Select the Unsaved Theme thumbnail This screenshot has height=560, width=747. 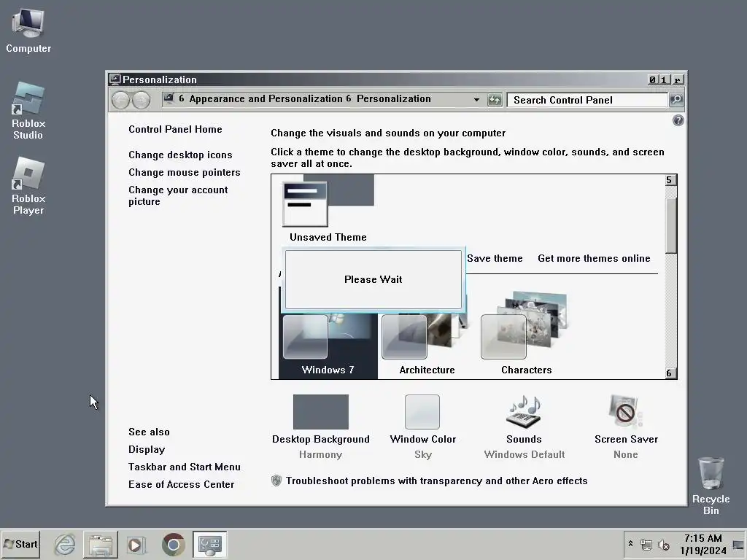328,209
